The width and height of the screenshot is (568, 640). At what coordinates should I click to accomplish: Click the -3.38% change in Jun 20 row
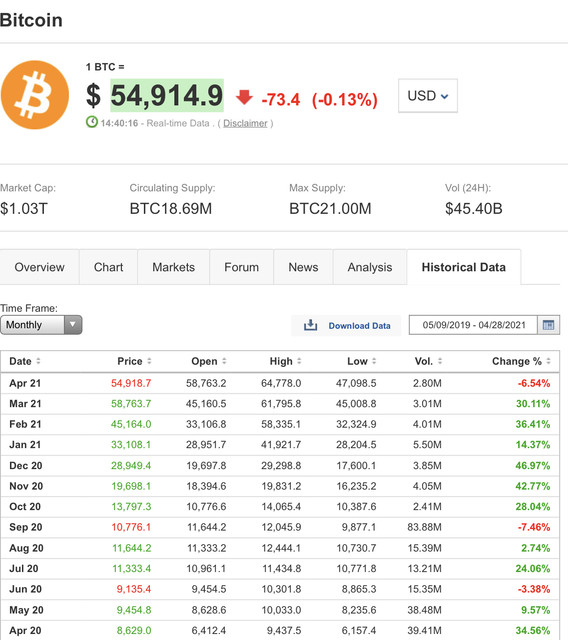point(534,589)
